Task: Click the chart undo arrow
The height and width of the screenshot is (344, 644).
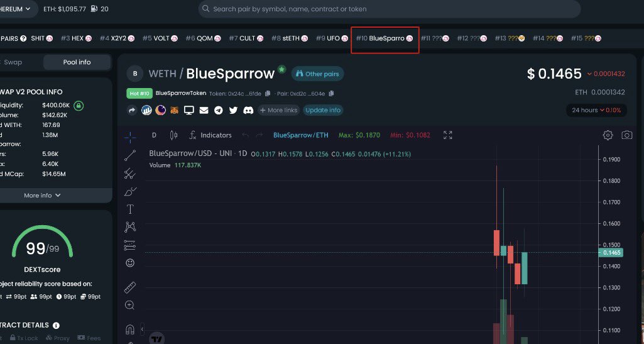Action: coord(246,135)
